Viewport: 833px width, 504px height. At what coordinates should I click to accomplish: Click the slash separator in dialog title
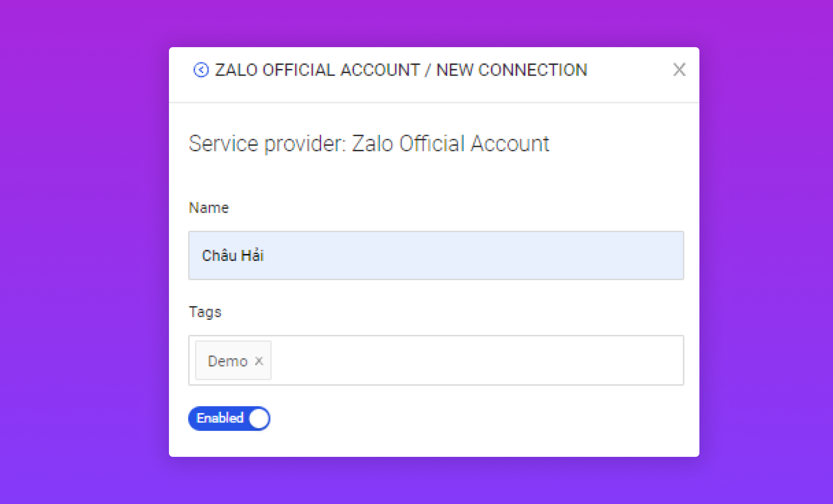[x=428, y=70]
